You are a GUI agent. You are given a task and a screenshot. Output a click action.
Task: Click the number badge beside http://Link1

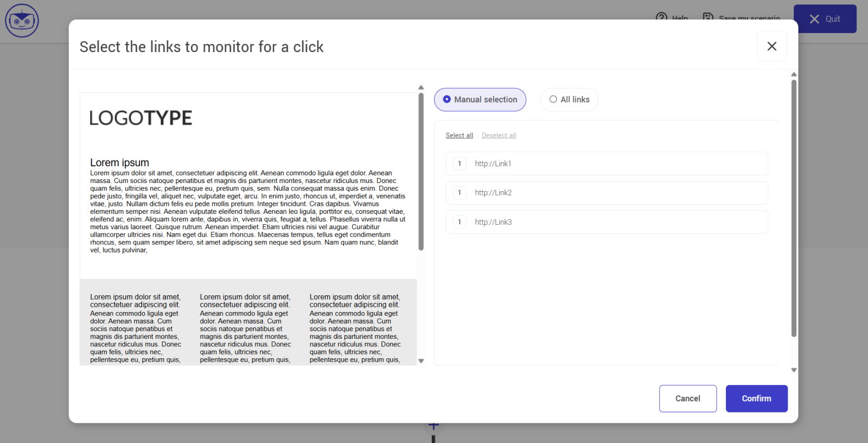coord(459,163)
